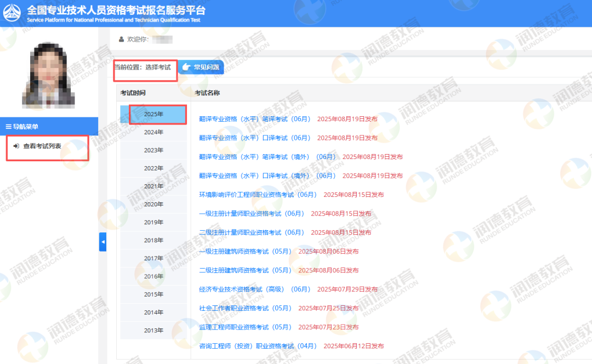
Task: Open 社会工作者职业资格考试 link
Action: coord(245,308)
